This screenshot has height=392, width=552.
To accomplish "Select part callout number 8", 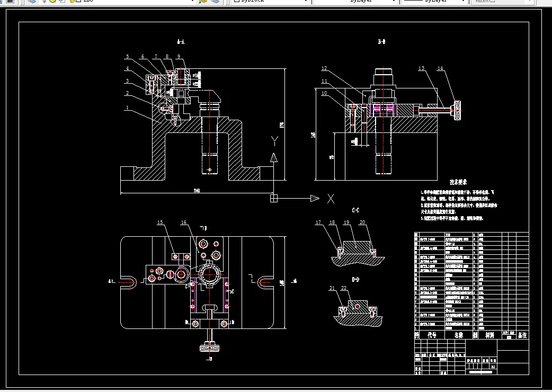I will coord(167,56).
